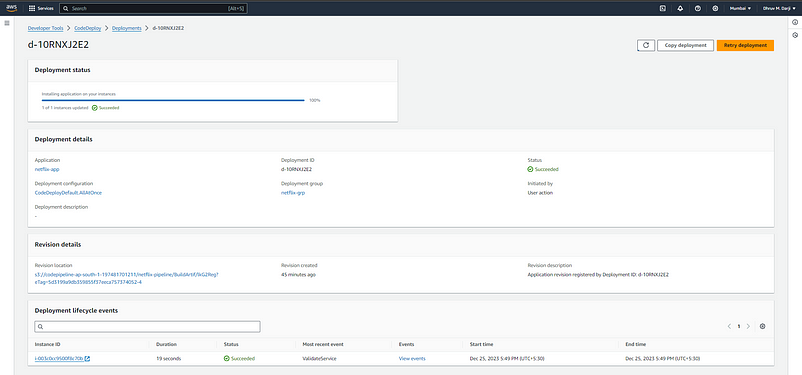Open lifecycle events table preferences gear
This screenshot has height=375, width=802.
tap(762, 326)
